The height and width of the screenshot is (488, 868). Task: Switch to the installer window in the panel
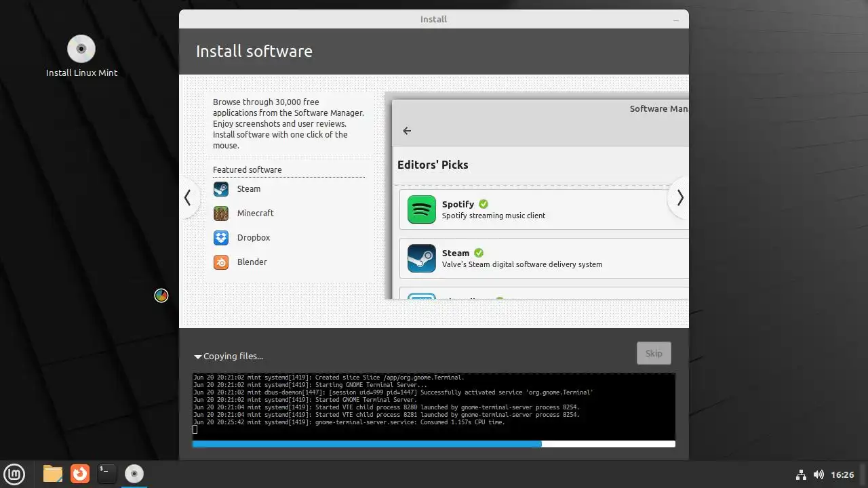click(x=134, y=474)
